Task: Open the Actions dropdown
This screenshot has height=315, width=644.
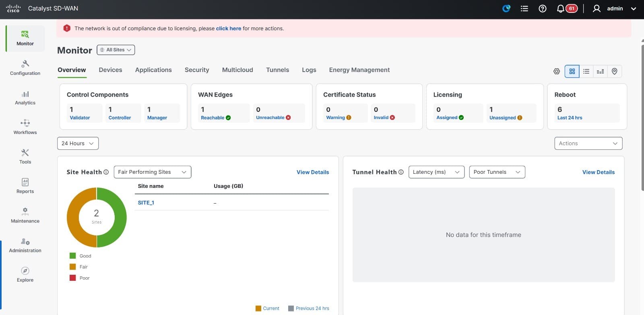Action: pos(588,143)
